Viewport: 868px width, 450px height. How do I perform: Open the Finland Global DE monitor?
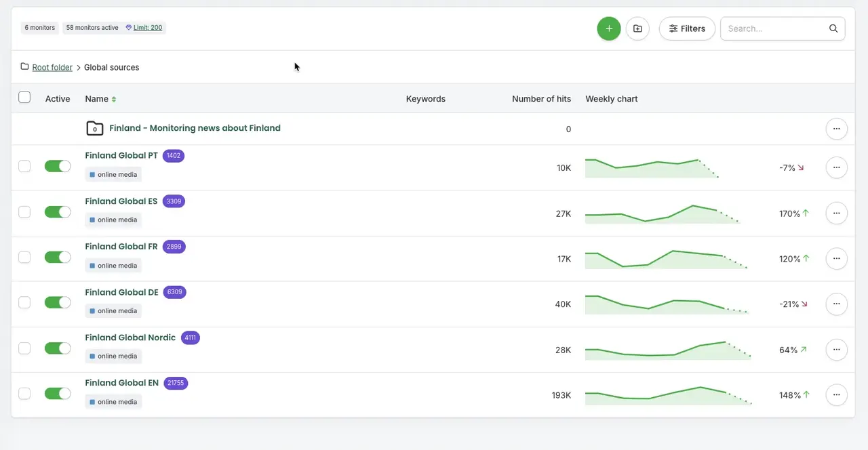[x=121, y=292]
